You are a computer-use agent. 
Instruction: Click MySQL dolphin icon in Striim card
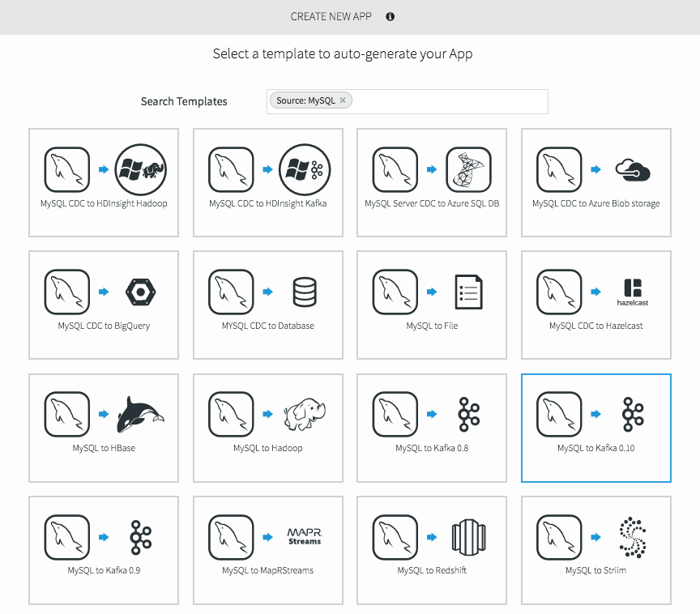[559, 537]
